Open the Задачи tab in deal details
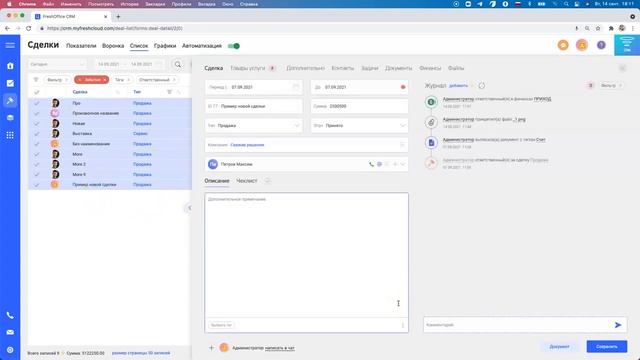Image resolution: width=640 pixels, height=360 pixels. 369,68
